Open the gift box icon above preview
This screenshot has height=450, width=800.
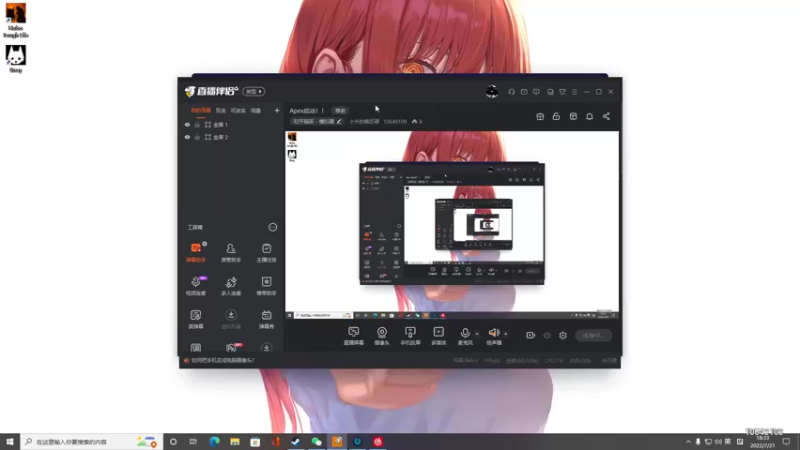(540, 116)
